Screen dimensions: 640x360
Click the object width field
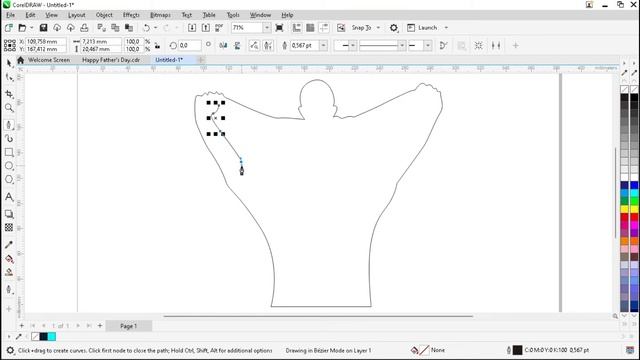[x=101, y=42]
